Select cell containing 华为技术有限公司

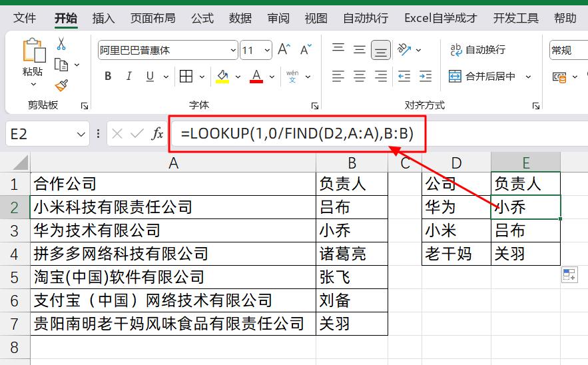pos(173,230)
